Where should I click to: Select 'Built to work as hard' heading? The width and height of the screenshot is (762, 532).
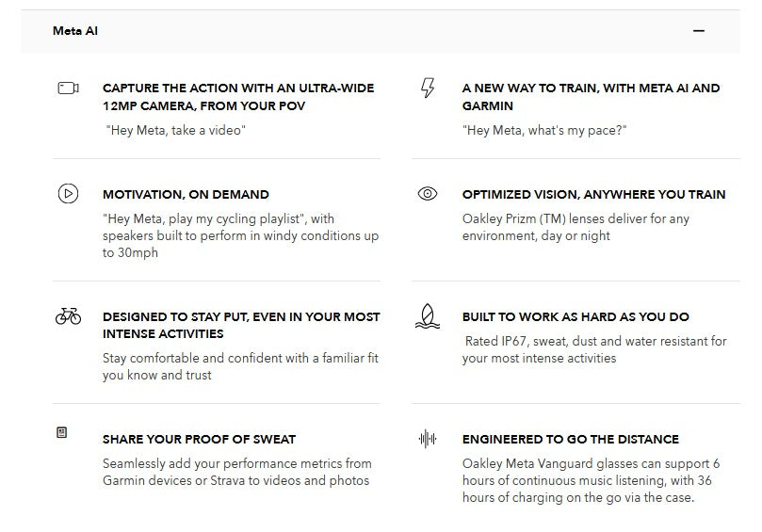(576, 317)
